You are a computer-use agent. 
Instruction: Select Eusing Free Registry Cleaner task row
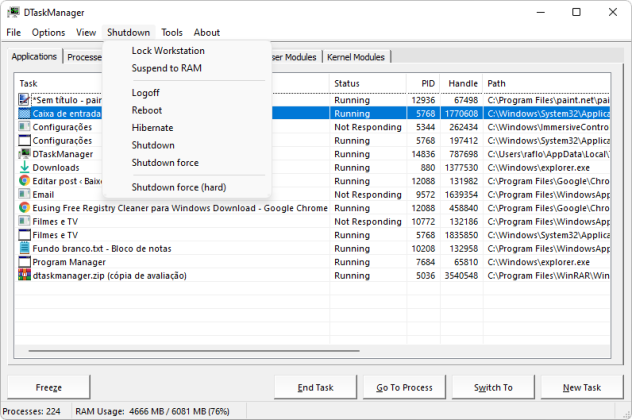click(312, 208)
